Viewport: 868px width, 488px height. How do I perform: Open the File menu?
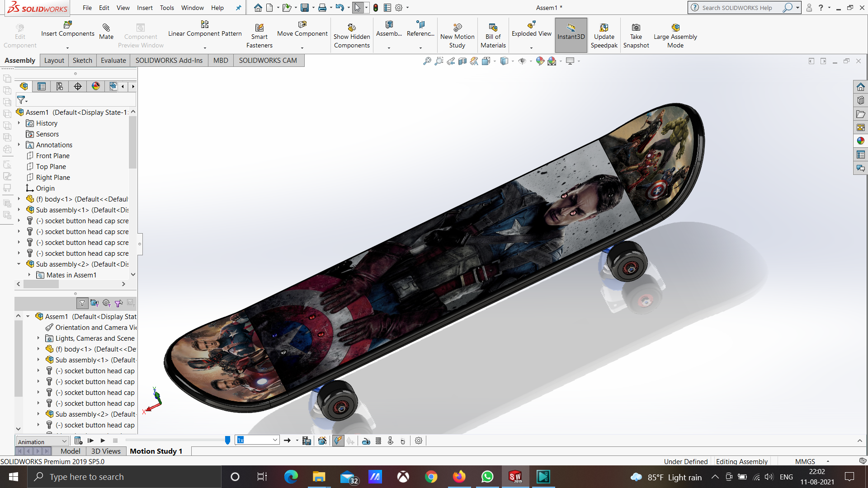87,8
